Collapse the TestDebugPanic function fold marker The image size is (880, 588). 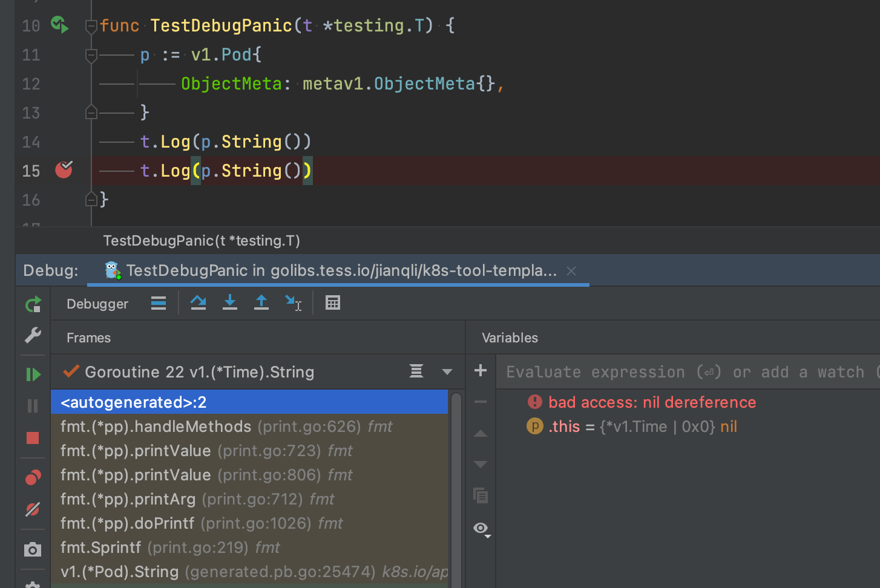[91, 26]
